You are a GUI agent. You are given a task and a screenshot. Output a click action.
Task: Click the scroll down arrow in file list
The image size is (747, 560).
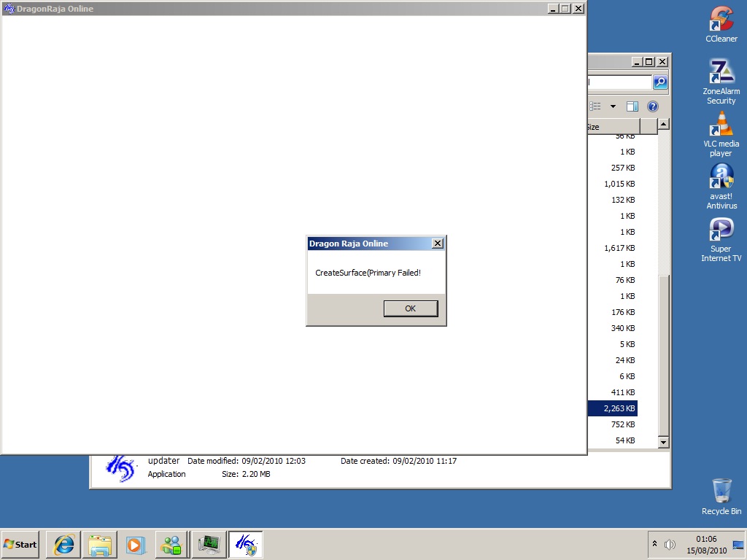[663, 442]
